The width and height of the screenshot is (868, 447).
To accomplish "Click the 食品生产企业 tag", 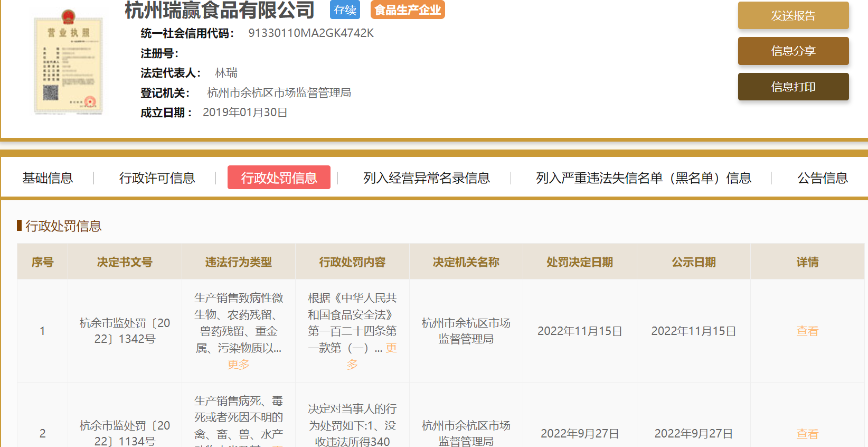I will pos(408,10).
